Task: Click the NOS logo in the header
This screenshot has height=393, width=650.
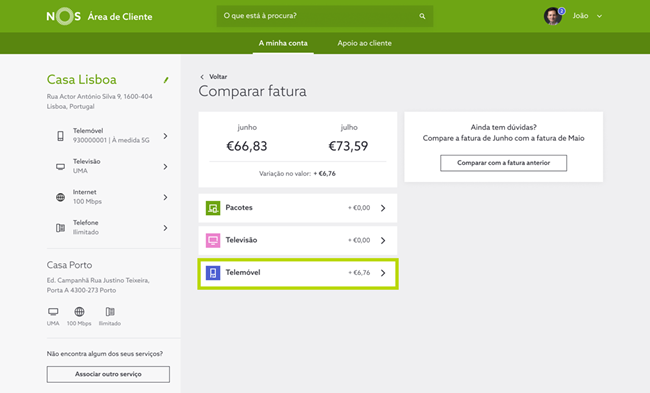Action: point(63,16)
